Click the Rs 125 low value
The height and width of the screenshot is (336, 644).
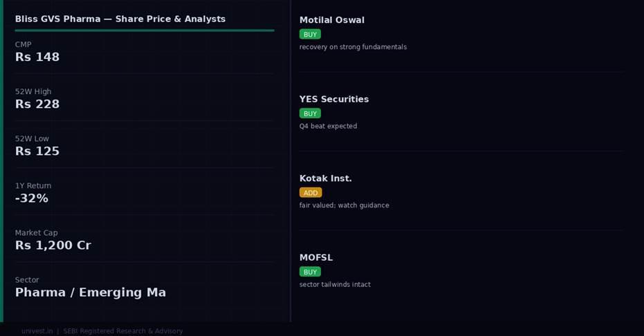pos(37,151)
